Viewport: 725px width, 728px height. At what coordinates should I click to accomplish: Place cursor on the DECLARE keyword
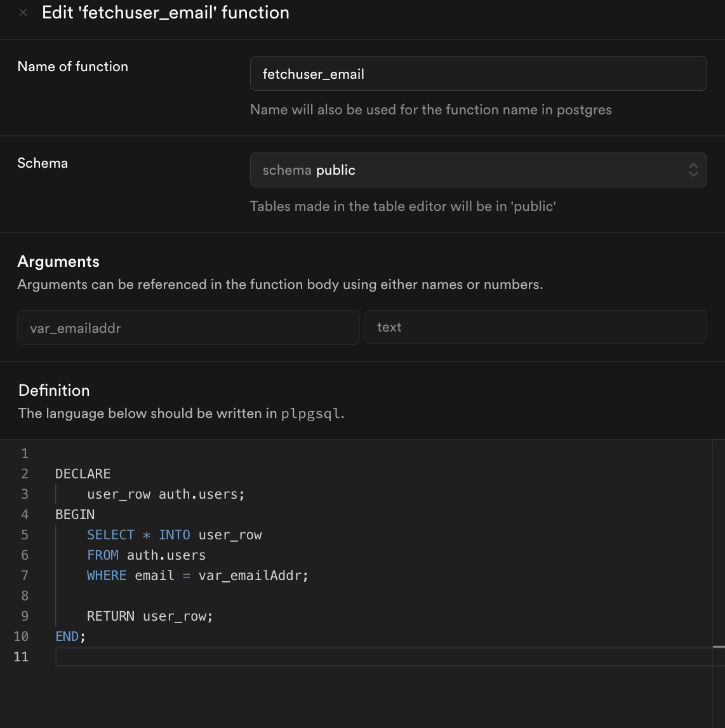coord(83,474)
